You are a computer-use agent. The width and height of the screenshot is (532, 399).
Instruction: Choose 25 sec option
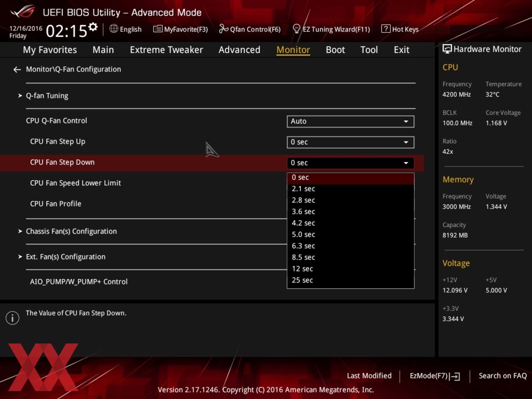(350, 280)
